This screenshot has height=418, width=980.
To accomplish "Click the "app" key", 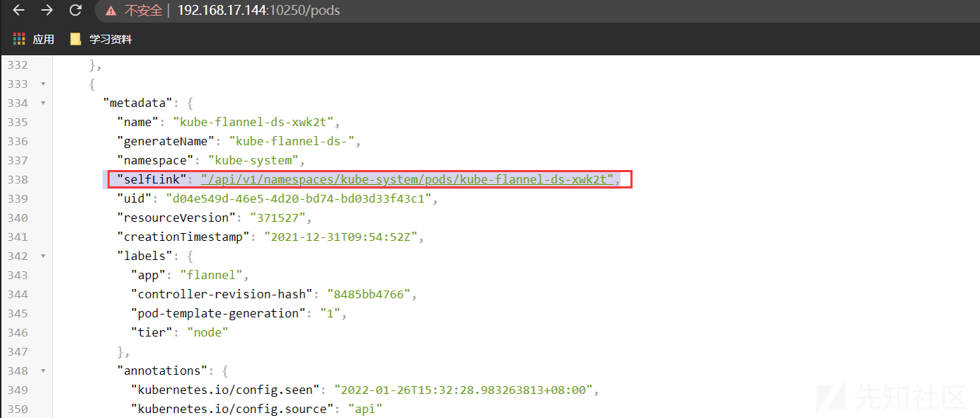I will [149, 275].
